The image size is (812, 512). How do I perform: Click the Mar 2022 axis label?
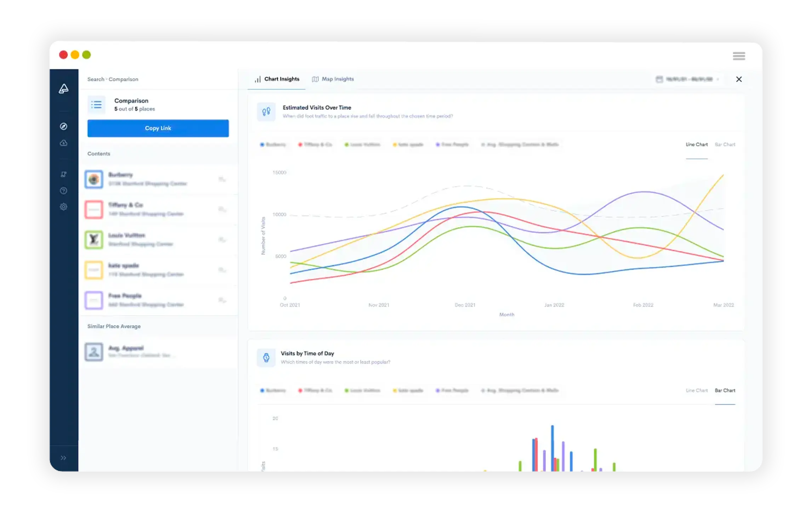(x=723, y=305)
